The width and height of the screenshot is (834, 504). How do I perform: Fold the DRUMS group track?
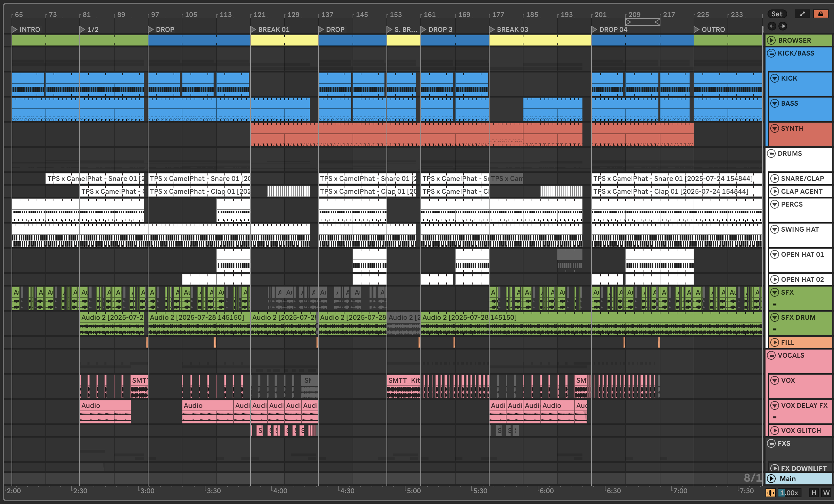[771, 153]
